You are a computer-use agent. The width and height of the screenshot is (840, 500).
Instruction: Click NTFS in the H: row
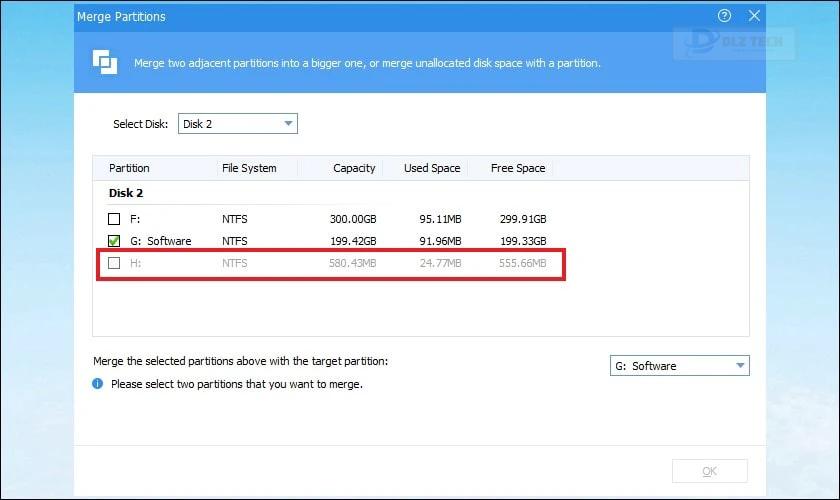pyautogui.click(x=235, y=263)
